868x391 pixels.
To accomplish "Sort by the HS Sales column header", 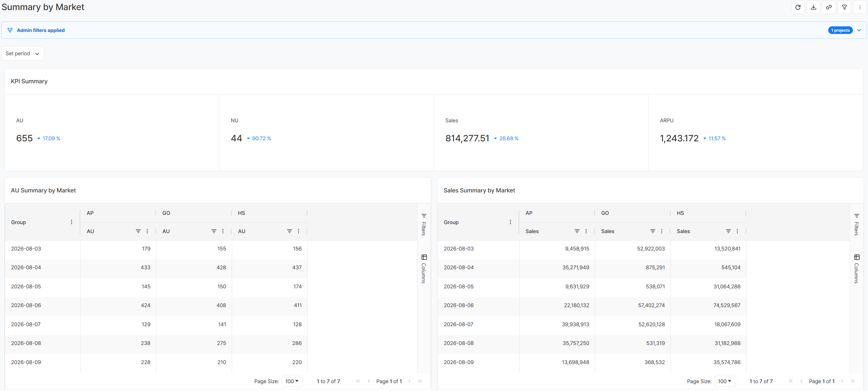I will [x=683, y=231].
